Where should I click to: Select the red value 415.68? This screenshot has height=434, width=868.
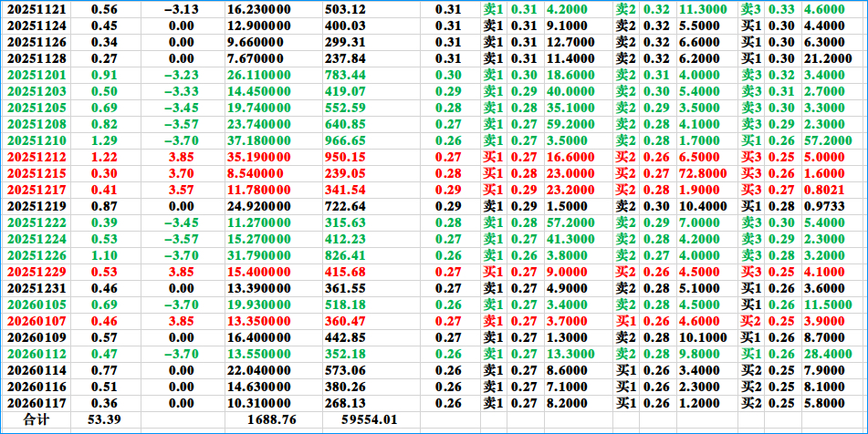[346, 272]
